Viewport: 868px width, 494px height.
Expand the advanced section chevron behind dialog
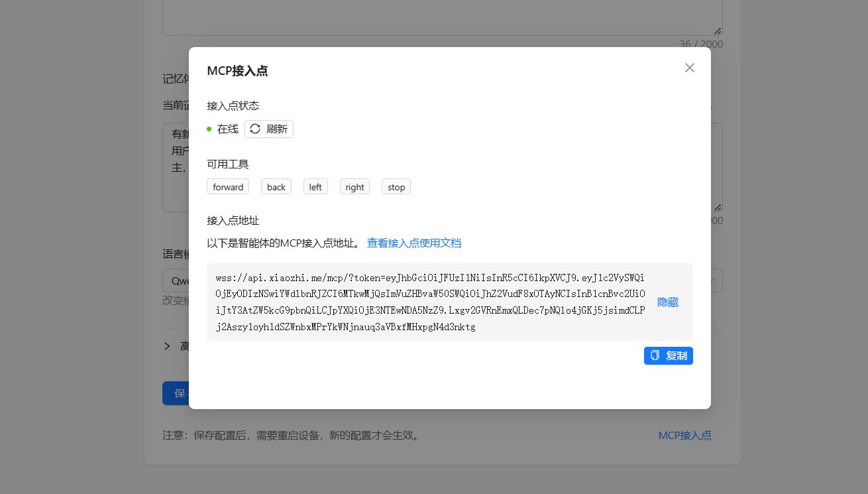click(x=167, y=346)
